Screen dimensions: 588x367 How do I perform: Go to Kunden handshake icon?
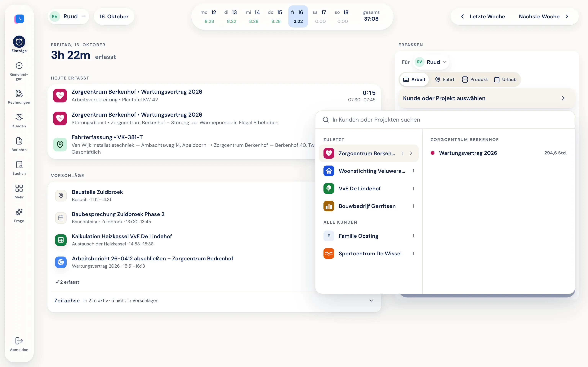click(19, 117)
